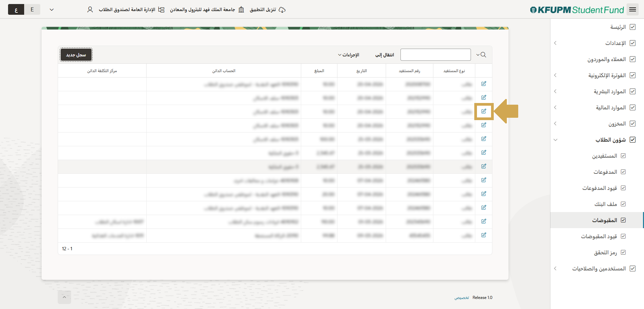Open edit icon of first table row
The width and height of the screenshot is (644, 309).
(484, 84)
